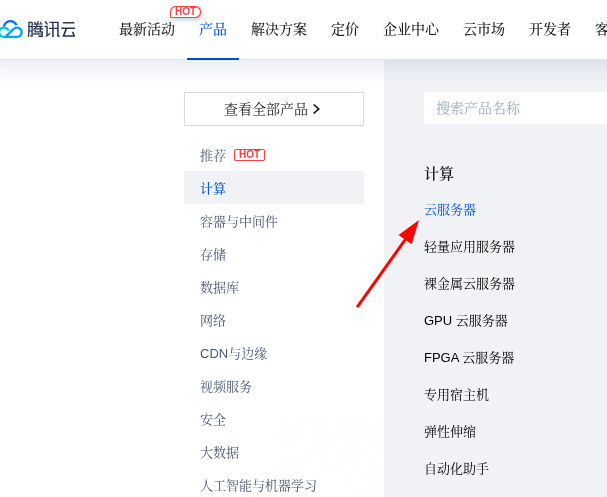The width and height of the screenshot is (607, 497).
Task: Choose the 视频服务 category
Action: 226,387
